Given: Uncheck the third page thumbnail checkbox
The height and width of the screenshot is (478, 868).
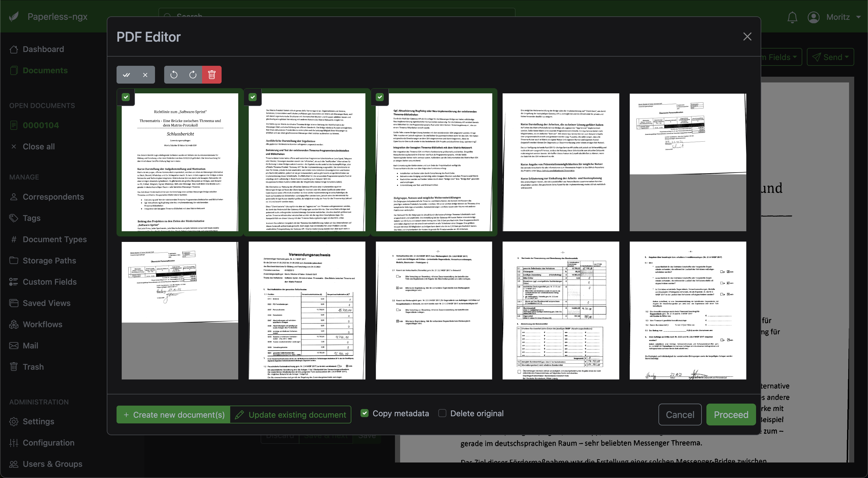Looking at the screenshot, I should click(x=380, y=97).
